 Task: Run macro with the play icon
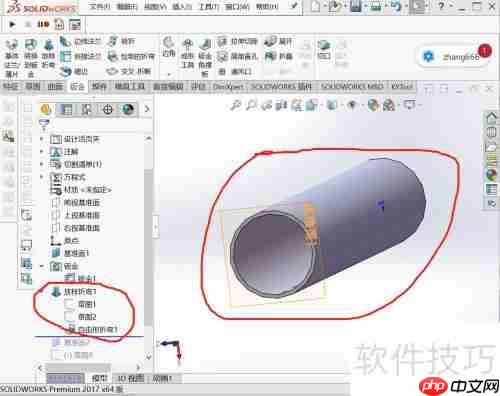(12, 24)
